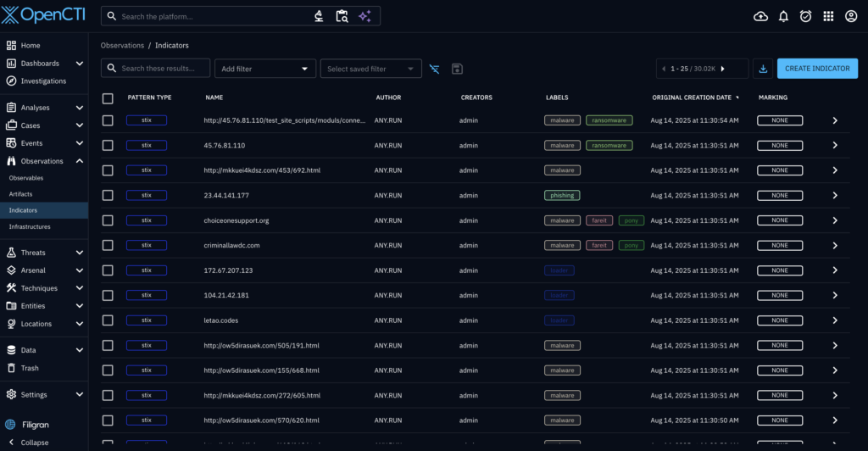Screen dimensions: 868x451
Task: Toggle the select-all checkbox in table header
Action: coord(108,98)
